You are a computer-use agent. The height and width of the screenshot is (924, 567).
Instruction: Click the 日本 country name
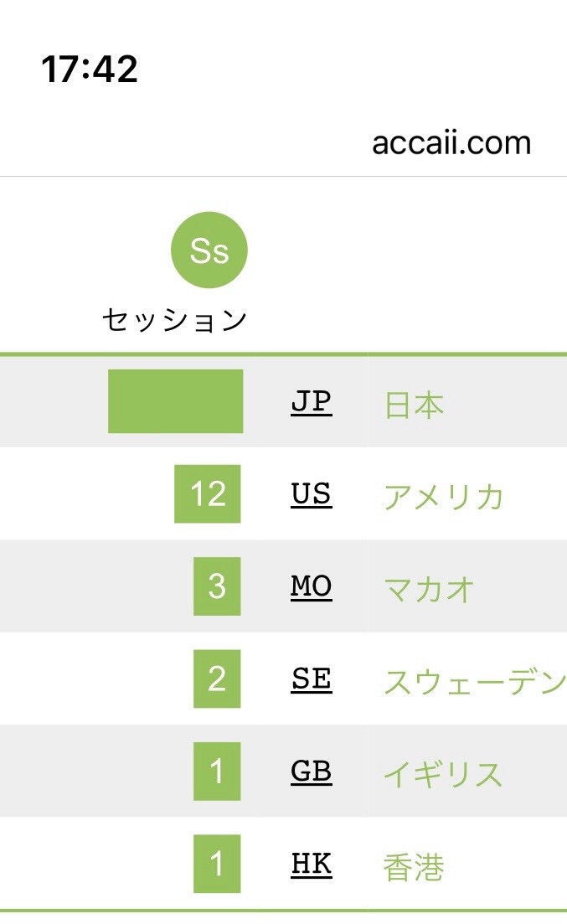pos(414,406)
